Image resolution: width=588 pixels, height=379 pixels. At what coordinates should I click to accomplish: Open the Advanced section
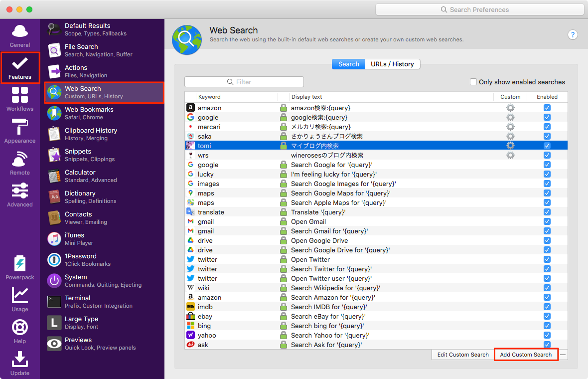pos(20,195)
